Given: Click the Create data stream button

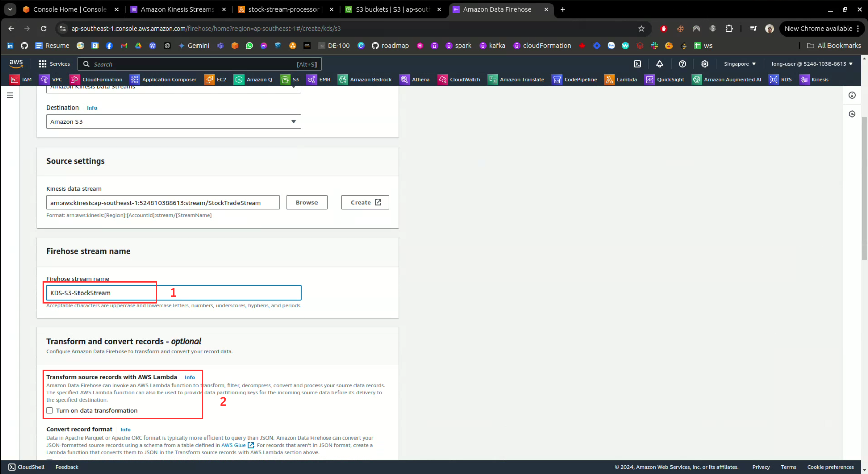Looking at the screenshot, I should (365, 202).
